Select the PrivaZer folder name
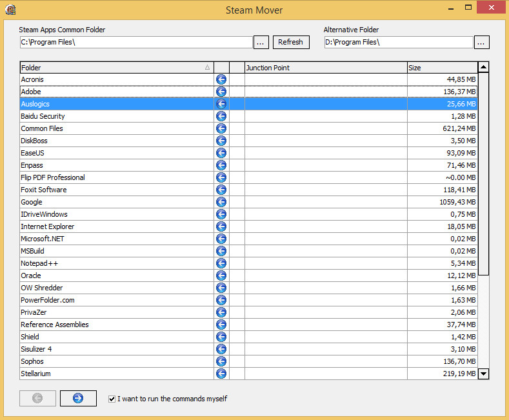Image resolution: width=509 pixels, height=420 pixels. pyautogui.click(x=34, y=312)
